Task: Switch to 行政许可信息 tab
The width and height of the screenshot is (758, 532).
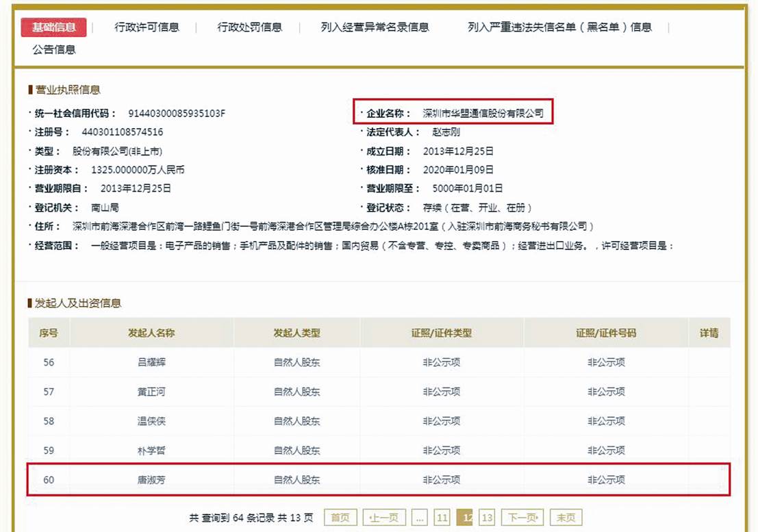Action: (147, 27)
